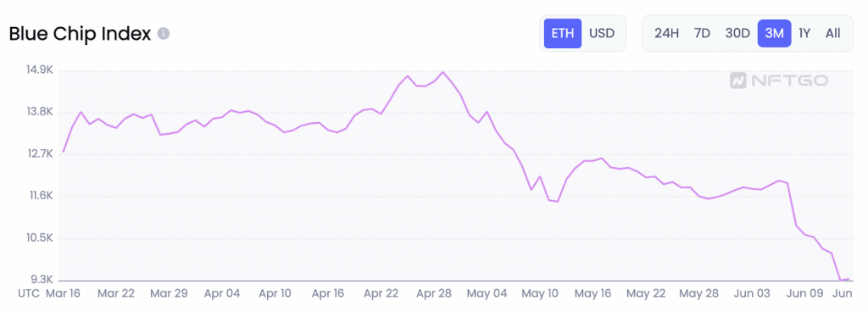Select the 1Y time range
Image resolution: width=868 pixels, height=312 pixels.
pyautogui.click(x=805, y=33)
